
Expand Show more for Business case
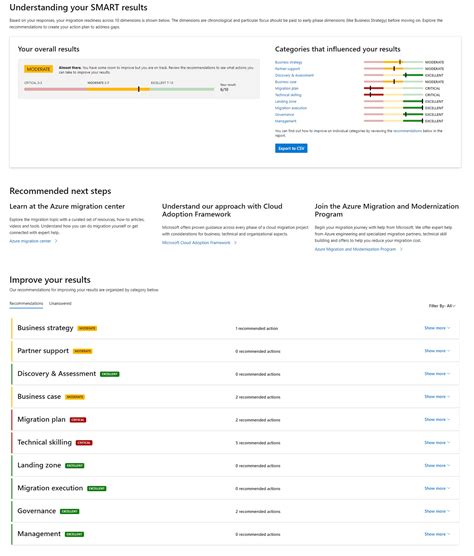pos(437,396)
